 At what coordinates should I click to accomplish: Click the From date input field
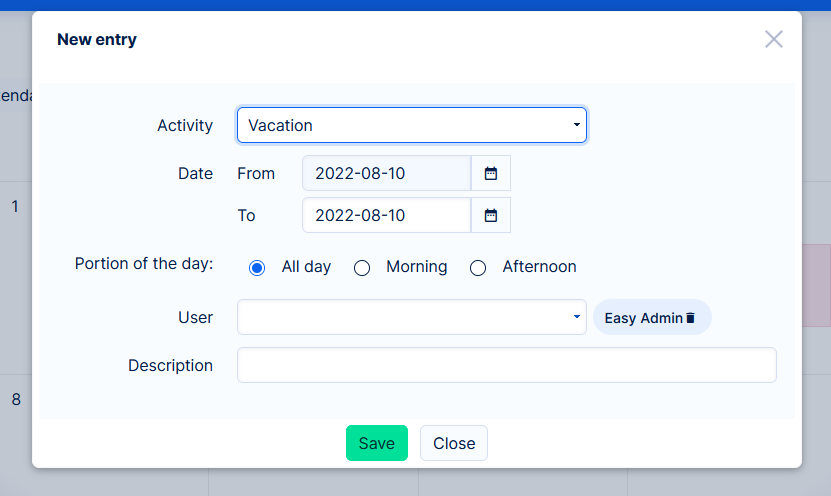tap(386, 173)
